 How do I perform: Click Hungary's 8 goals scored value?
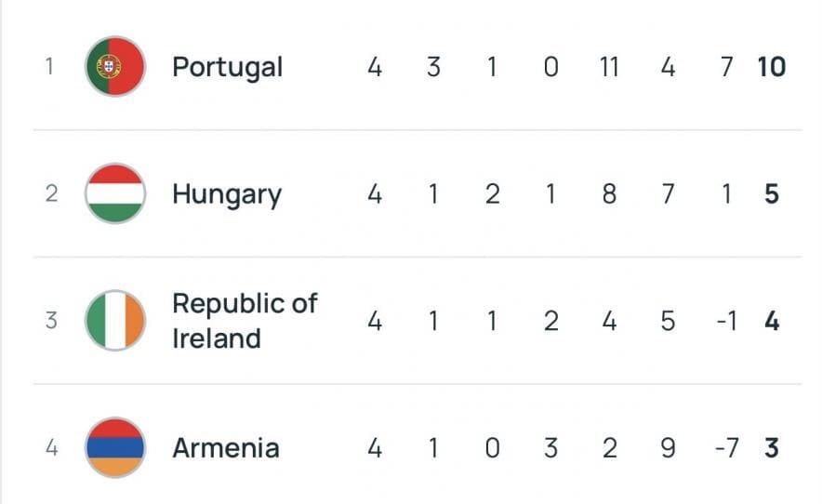click(609, 194)
